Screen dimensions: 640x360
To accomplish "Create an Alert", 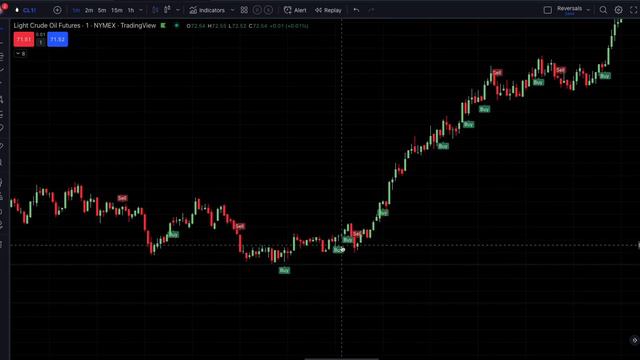I will pos(295,10).
